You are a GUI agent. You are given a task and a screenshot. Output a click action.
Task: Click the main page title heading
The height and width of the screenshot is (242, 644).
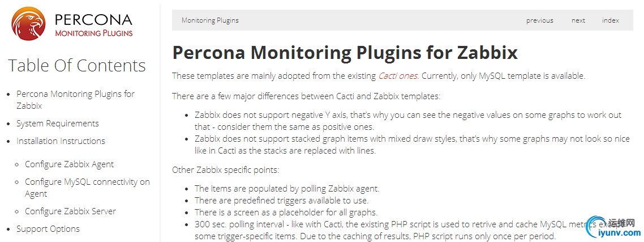coord(345,53)
